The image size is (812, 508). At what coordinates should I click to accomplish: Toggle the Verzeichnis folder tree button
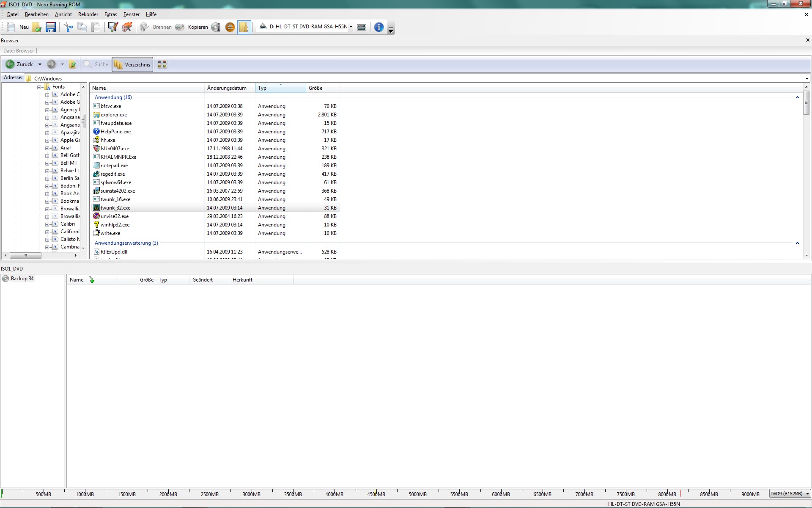(132, 64)
